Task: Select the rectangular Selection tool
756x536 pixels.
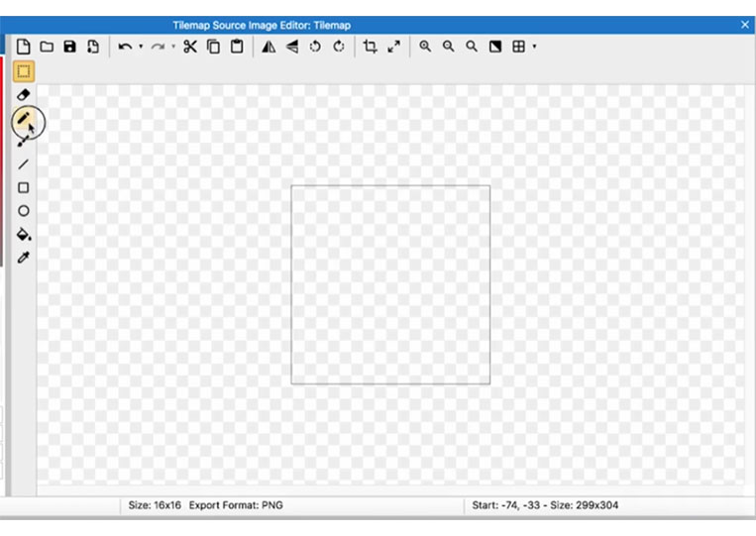Action: 23,71
